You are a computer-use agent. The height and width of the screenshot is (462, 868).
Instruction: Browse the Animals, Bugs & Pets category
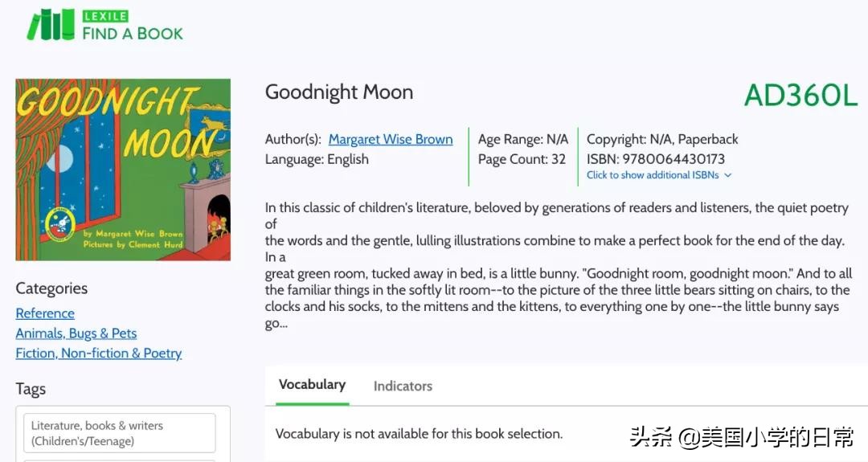coord(76,333)
